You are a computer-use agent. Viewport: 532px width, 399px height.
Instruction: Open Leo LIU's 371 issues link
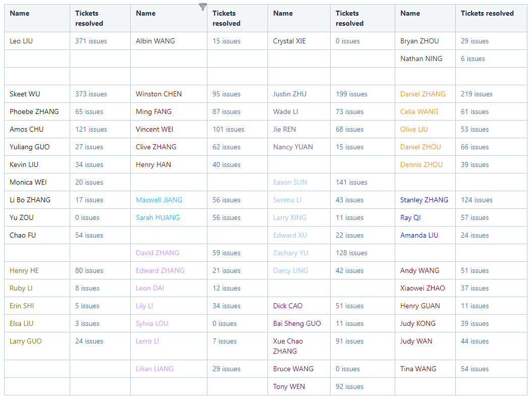pyautogui.click(x=91, y=41)
